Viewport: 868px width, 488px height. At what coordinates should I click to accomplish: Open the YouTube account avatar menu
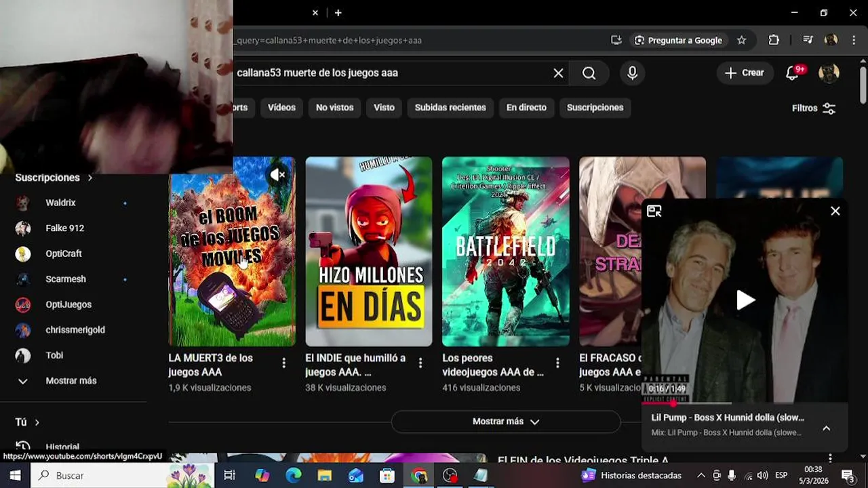(829, 73)
